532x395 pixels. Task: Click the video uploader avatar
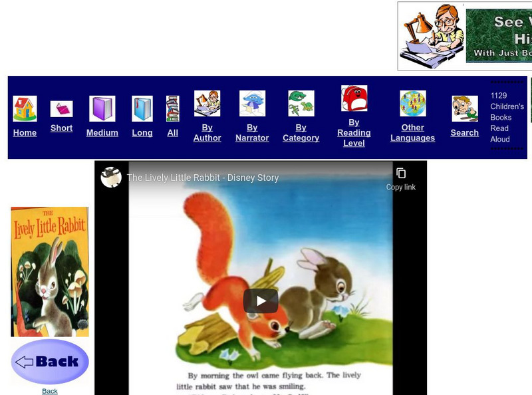112,178
